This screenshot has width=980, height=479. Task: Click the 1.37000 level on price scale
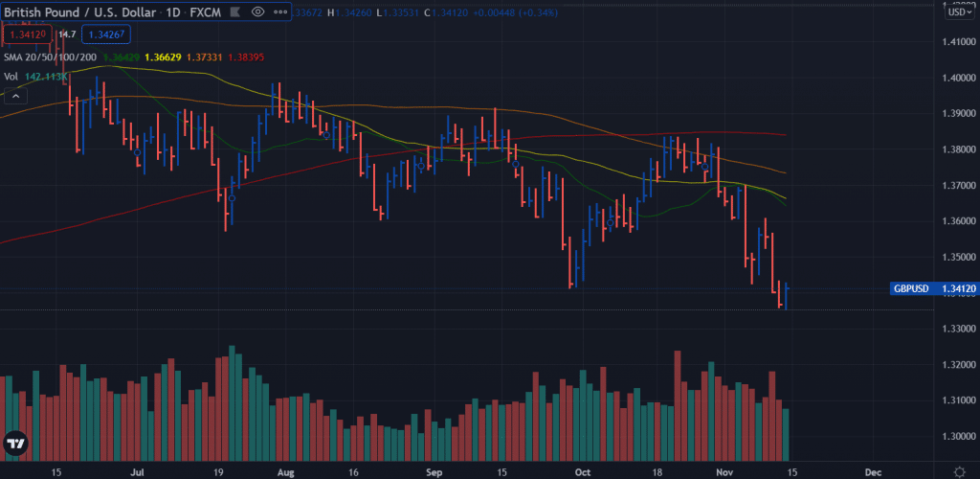click(x=957, y=185)
